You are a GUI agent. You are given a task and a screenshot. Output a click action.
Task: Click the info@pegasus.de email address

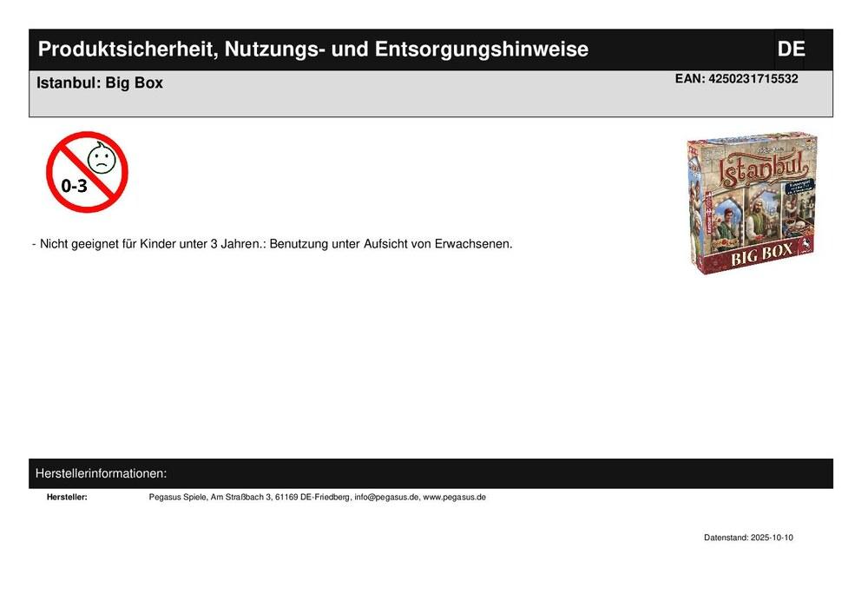[386, 498]
